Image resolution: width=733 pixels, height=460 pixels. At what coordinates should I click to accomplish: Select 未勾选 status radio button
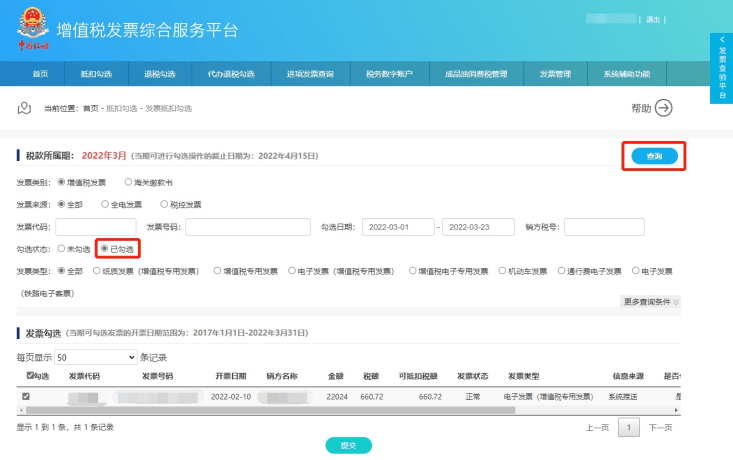pyautogui.click(x=62, y=248)
